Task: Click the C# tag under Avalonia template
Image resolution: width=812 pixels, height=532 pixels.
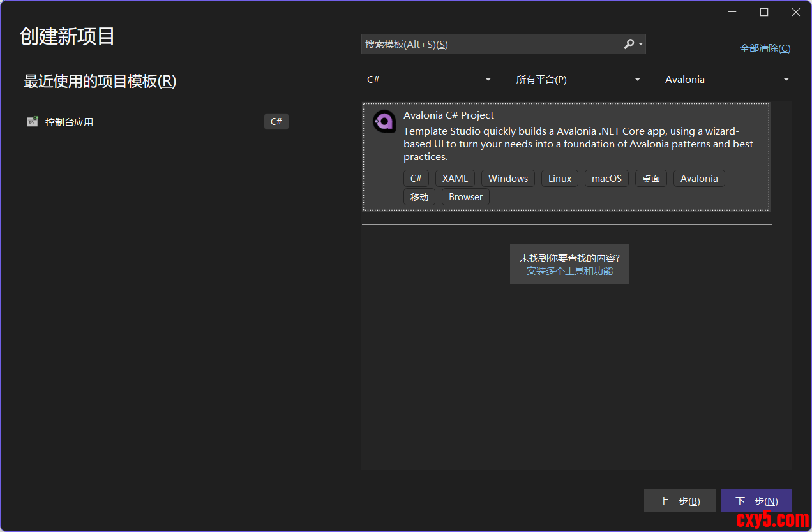Action: click(x=416, y=179)
